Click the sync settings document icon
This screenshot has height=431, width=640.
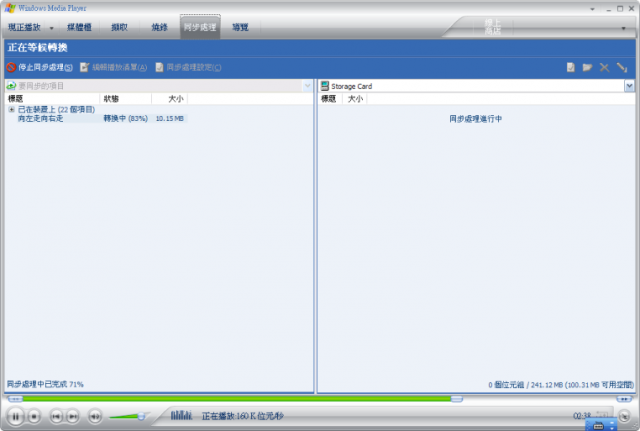160,67
